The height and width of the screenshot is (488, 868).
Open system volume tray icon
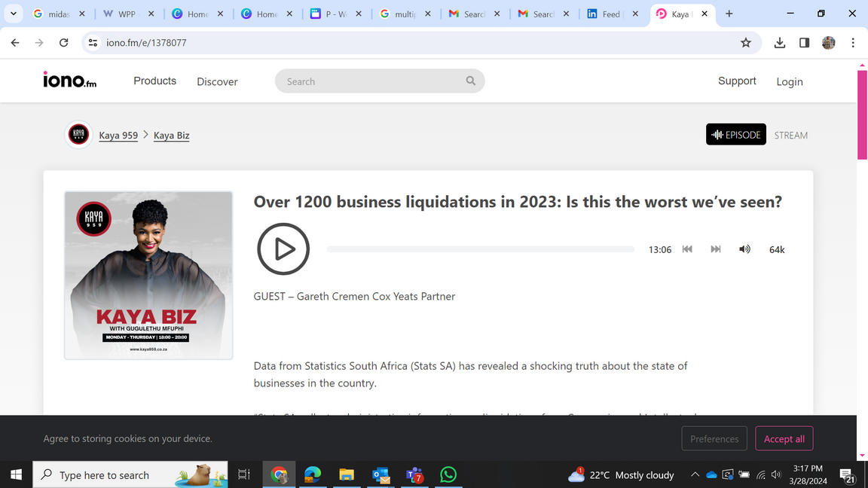tap(777, 474)
